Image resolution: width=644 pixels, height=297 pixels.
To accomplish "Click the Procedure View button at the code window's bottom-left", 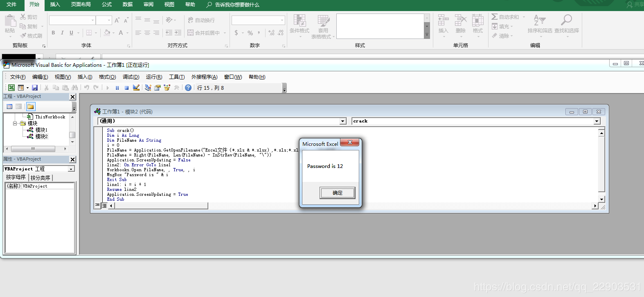I will point(97,205).
